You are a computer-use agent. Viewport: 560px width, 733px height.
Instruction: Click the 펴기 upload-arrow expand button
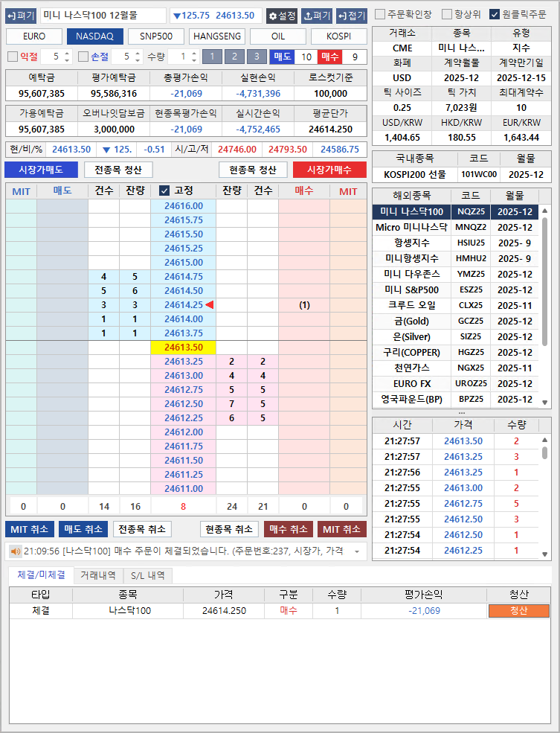(x=317, y=16)
